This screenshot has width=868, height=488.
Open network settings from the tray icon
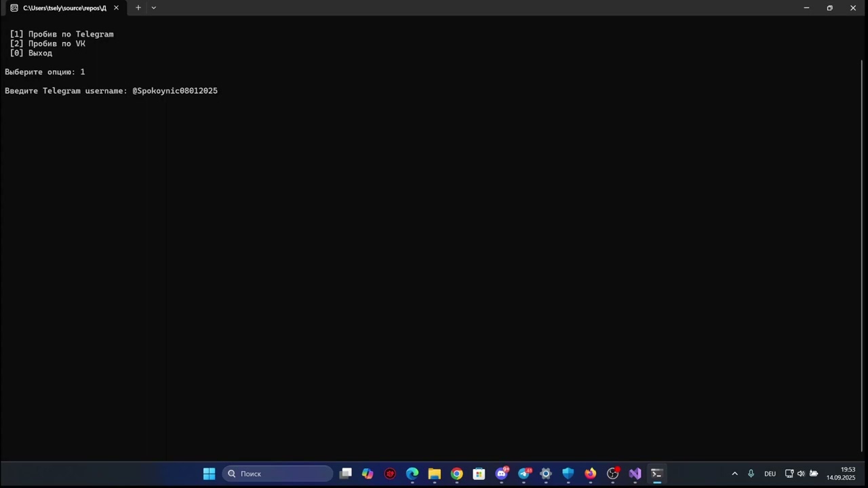coord(789,474)
